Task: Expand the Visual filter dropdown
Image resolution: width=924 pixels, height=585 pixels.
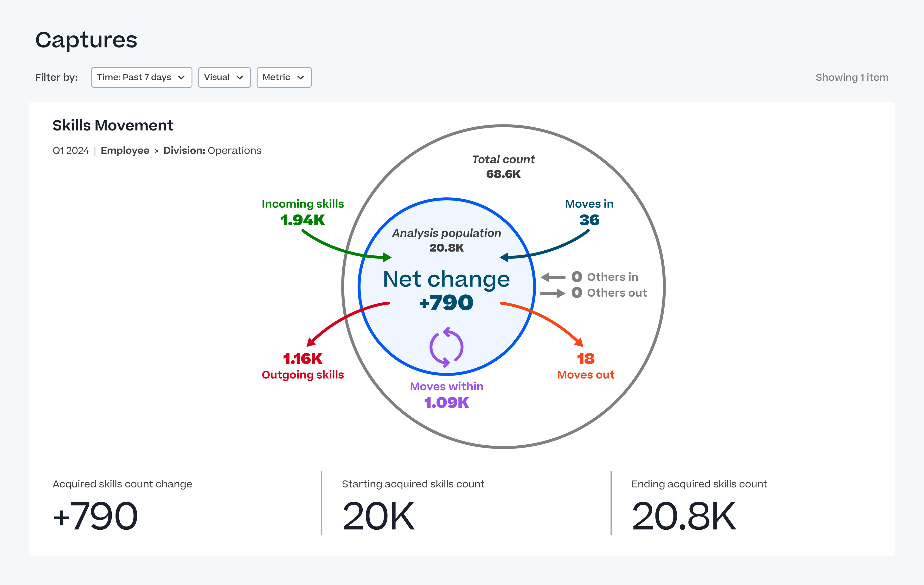Action: [224, 78]
